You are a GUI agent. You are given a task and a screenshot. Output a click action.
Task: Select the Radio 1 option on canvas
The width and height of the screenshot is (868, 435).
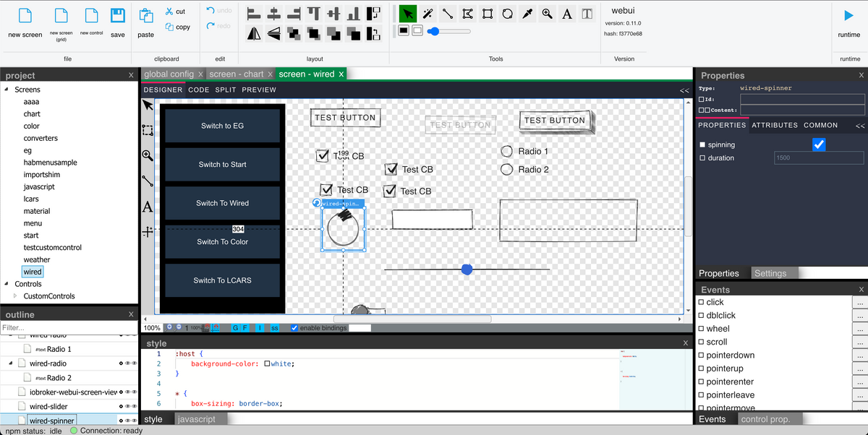(x=507, y=151)
